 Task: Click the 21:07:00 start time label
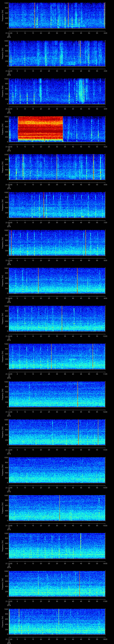click(9, 260)
